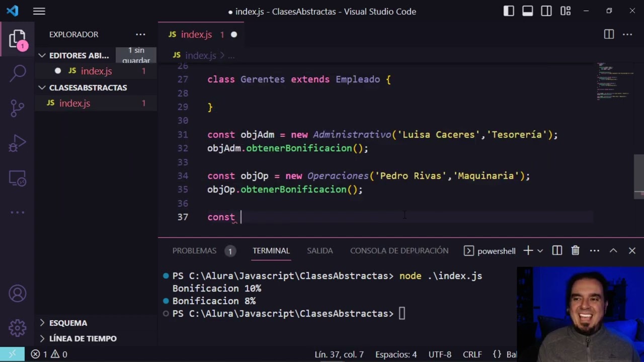Change file encoding UTF-8

click(440, 354)
